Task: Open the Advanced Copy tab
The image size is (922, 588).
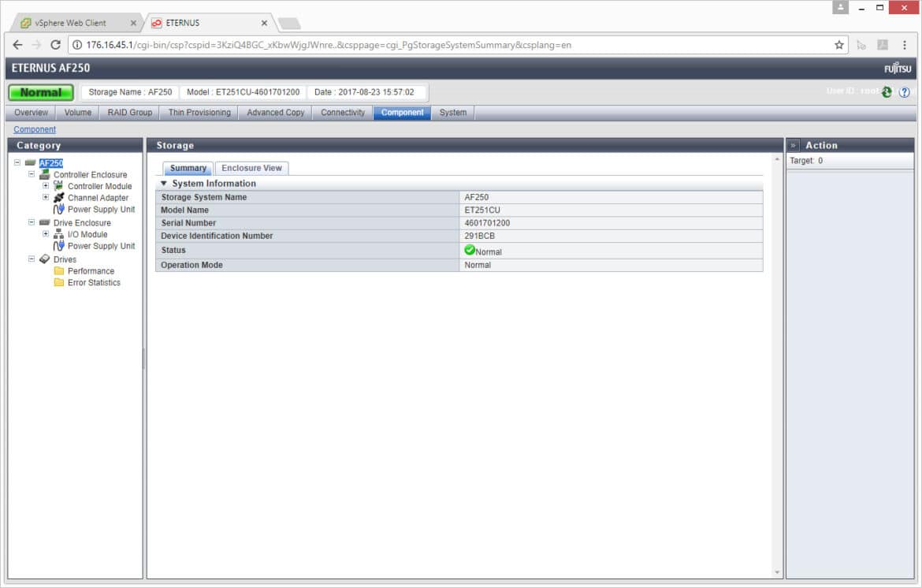Action: click(x=275, y=112)
